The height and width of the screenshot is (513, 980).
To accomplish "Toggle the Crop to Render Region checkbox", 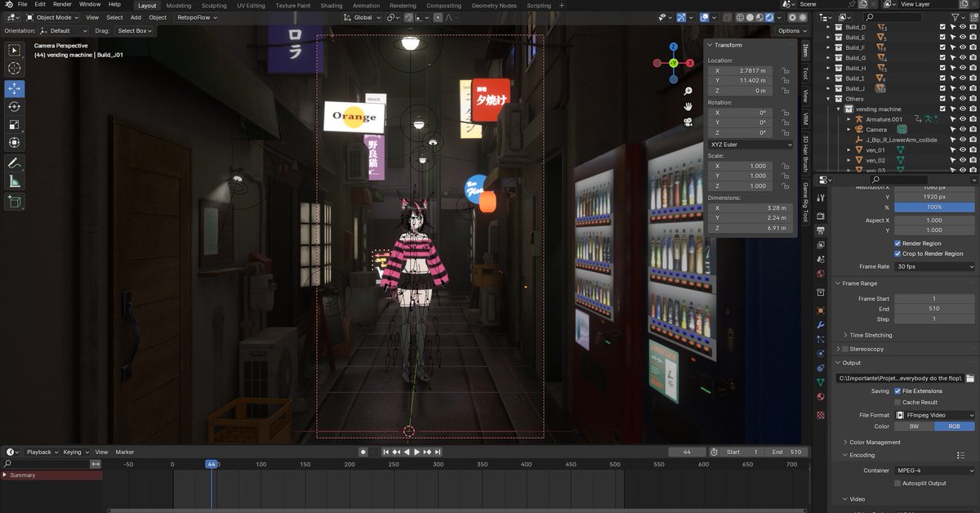I will point(898,253).
